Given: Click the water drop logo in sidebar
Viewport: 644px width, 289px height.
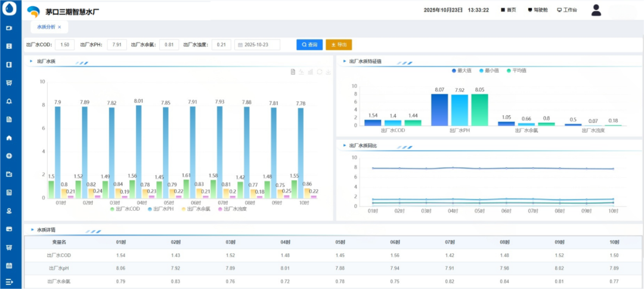Looking at the screenshot, I should (9, 8).
